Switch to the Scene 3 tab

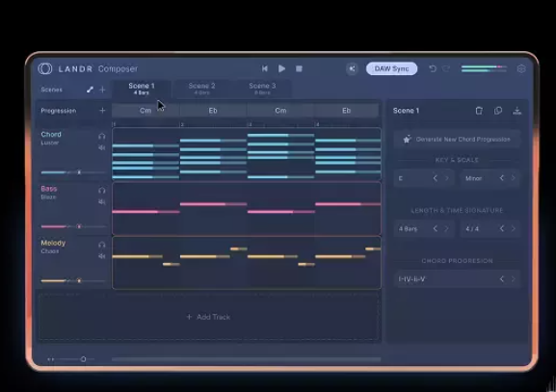[262, 89]
